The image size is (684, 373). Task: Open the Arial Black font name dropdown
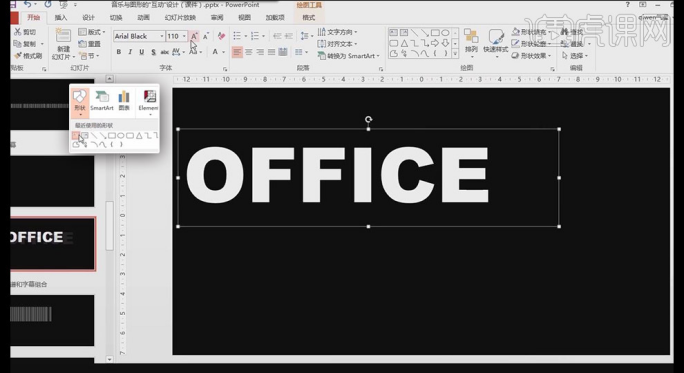pos(162,36)
